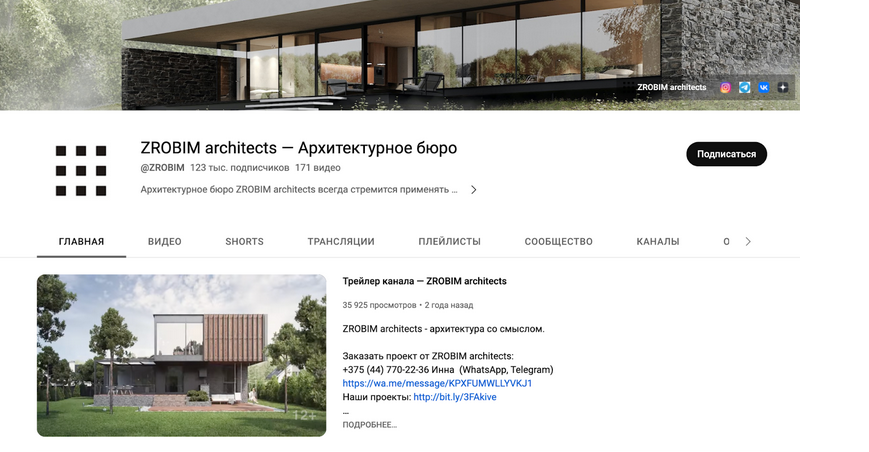Switch to the КАНАЛЫ tab

coord(658,242)
